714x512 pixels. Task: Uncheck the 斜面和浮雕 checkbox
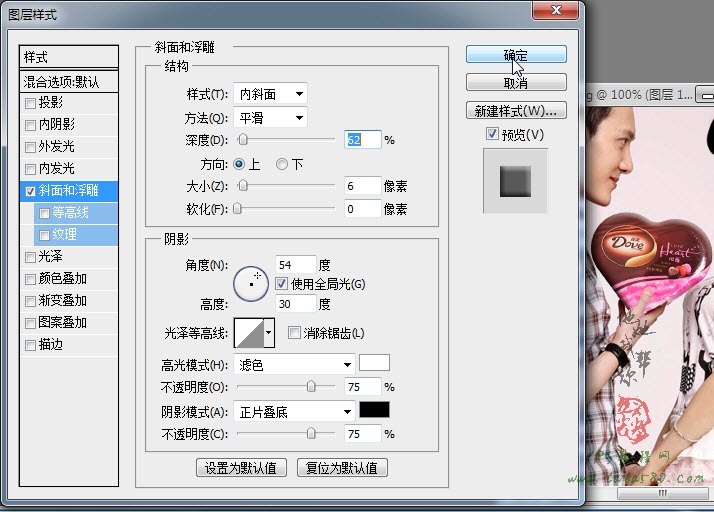31,191
